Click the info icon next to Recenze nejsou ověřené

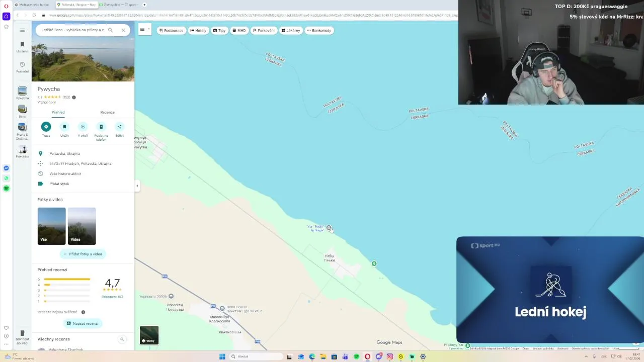coord(83,312)
